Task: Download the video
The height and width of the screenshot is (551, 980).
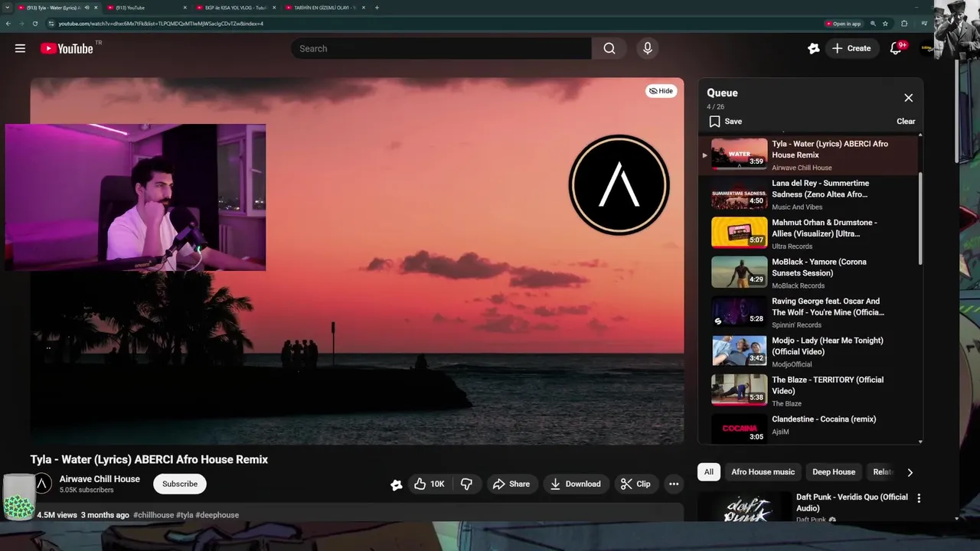Action: pos(576,484)
